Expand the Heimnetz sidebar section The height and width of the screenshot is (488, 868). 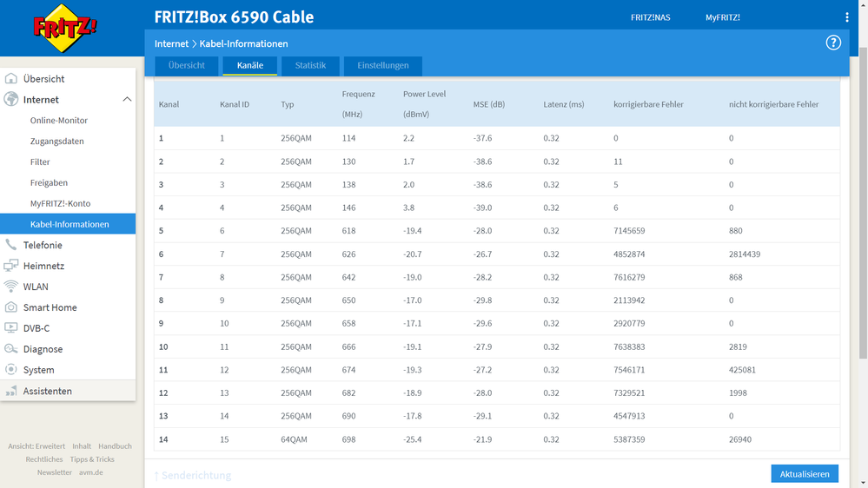click(43, 266)
